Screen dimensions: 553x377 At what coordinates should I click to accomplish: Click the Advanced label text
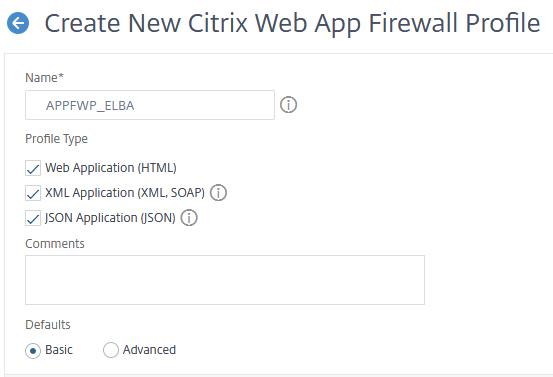[149, 350]
